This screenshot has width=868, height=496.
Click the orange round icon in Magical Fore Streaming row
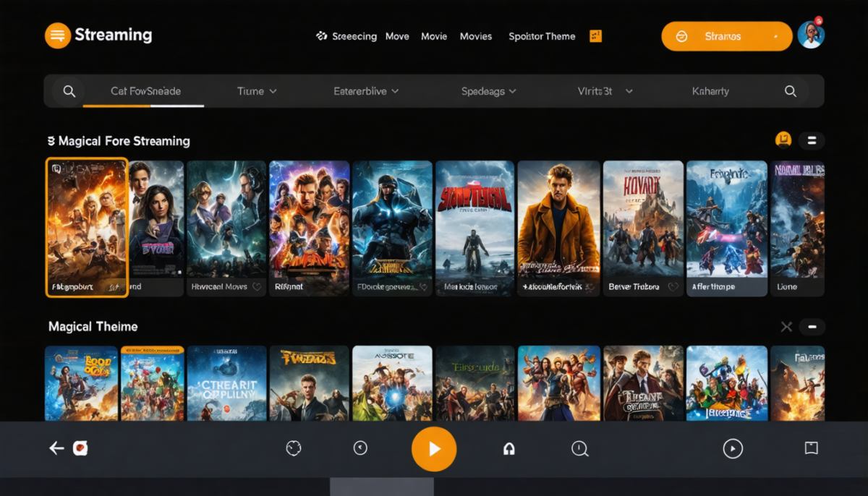(x=783, y=140)
